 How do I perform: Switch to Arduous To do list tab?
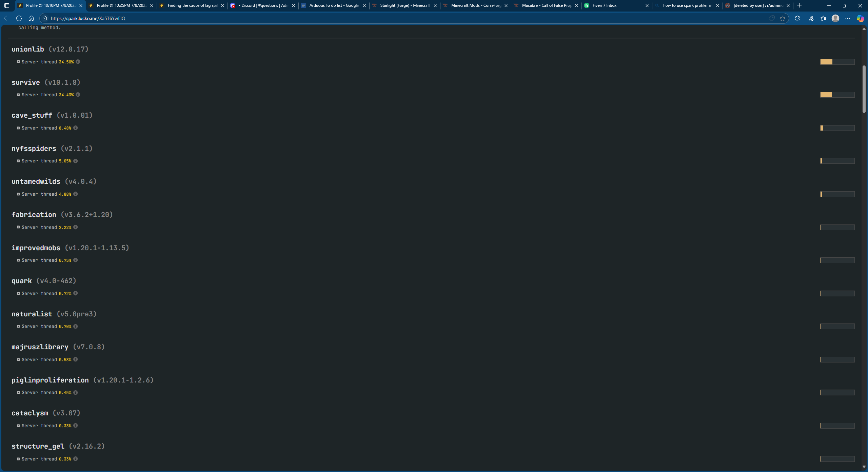pos(334,5)
